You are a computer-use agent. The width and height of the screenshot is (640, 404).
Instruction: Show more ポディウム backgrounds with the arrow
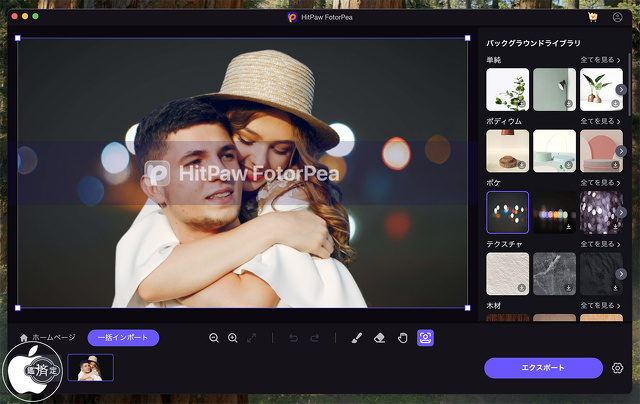coord(621,151)
